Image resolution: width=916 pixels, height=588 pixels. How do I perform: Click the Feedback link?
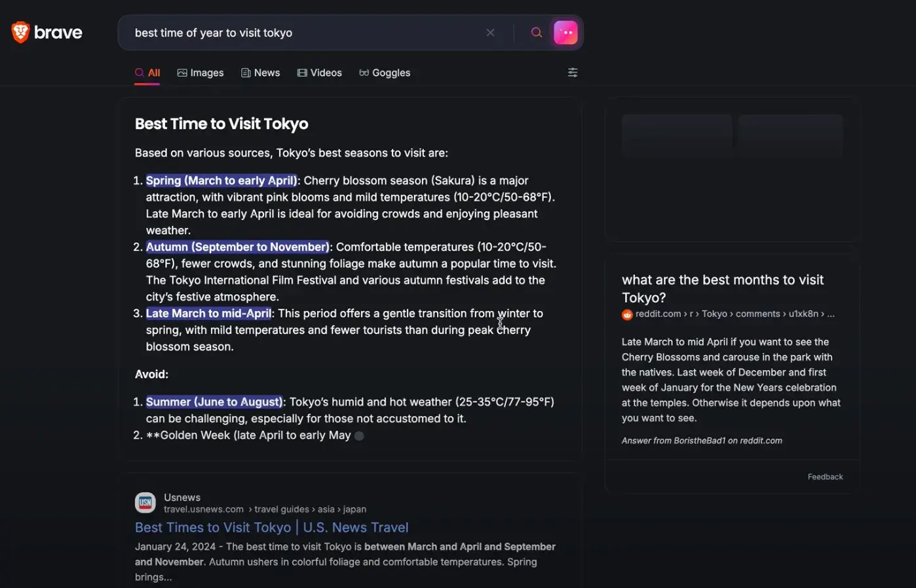tap(825, 477)
